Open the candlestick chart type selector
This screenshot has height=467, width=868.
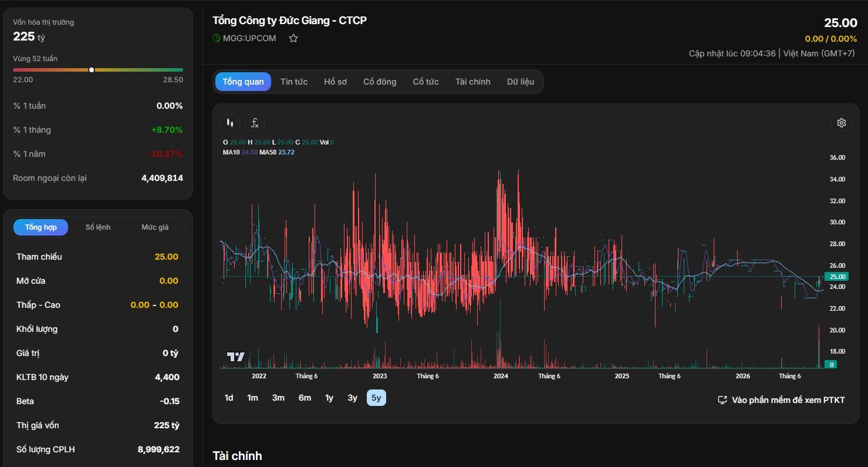coord(230,123)
